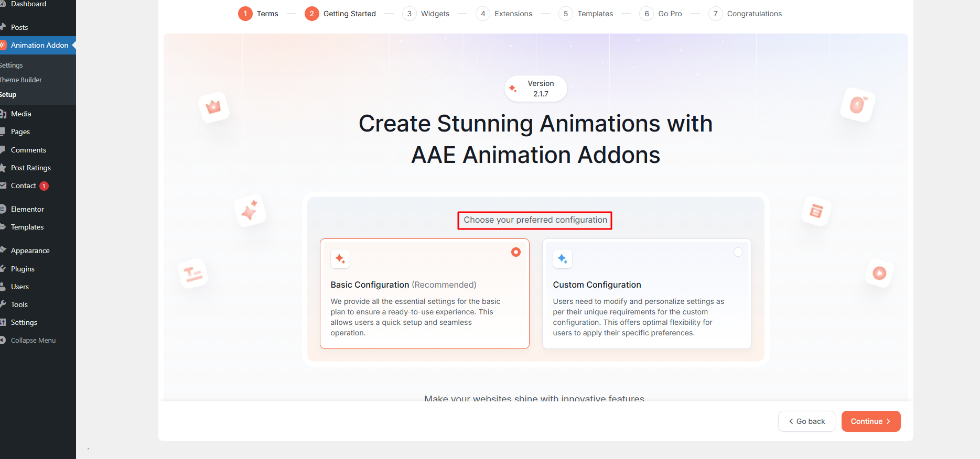The image size is (980, 459).
Task: Click the Comments bubble icon
Action: 2,150
